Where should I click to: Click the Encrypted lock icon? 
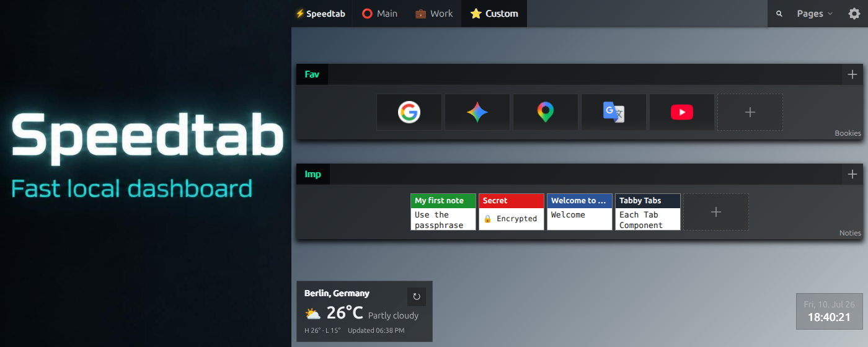tap(487, 219)
